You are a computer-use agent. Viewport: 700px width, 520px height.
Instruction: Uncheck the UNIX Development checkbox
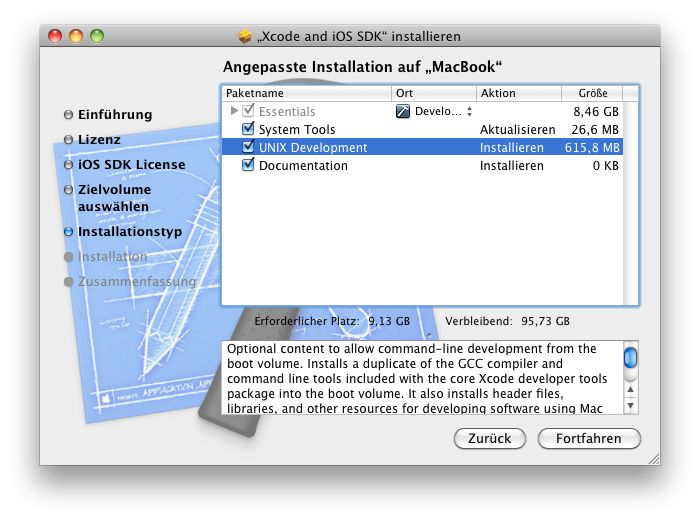point(248,147)
